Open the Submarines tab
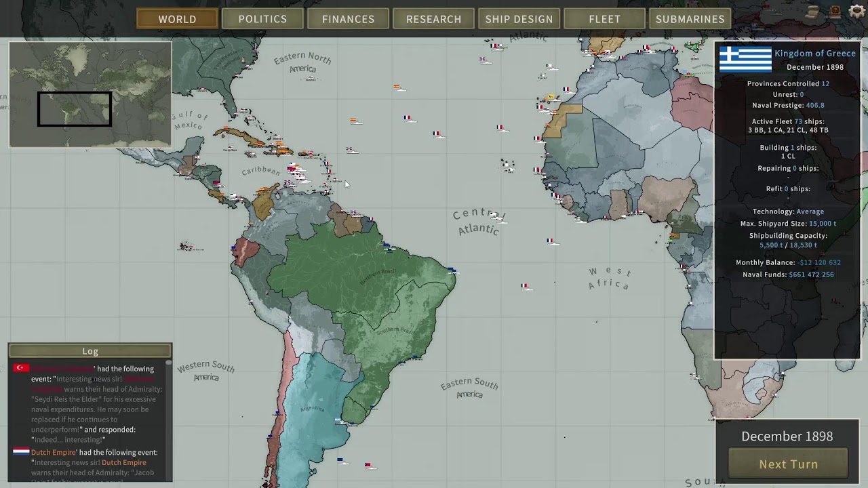The width and height of the screenshot is (868, 488). (690, 19)
